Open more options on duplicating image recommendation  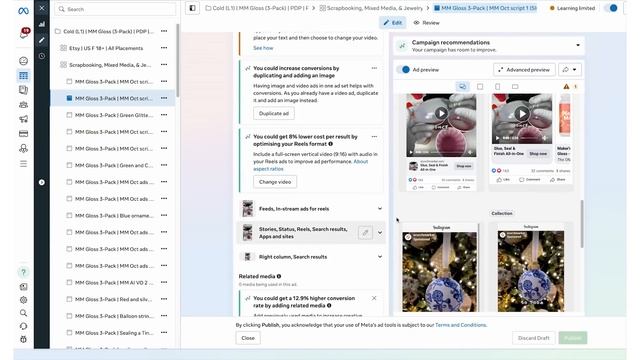(x=374, y=68)
